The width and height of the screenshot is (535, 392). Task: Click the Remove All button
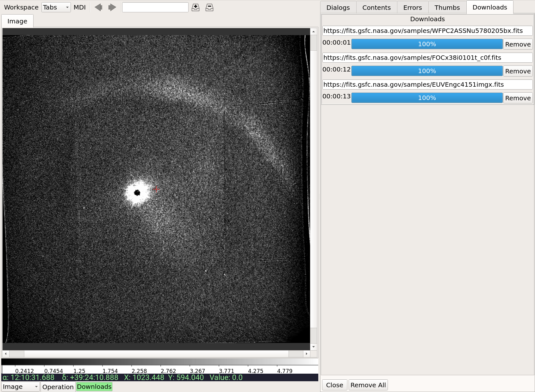click(x=368, y=385)
